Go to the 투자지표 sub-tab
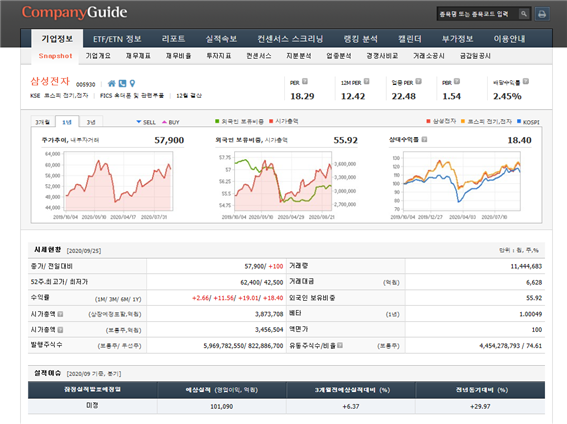Screen dimensions: 567x424 pos(218,56)
